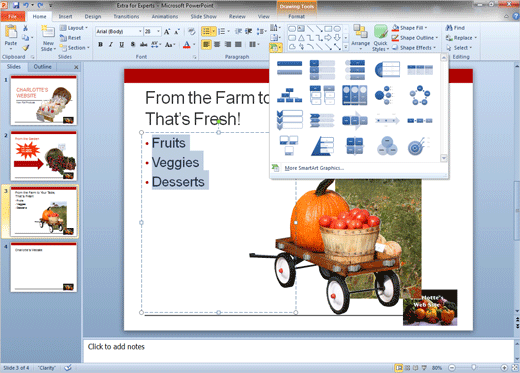Open the Layout dropdown in Slides group
The height and width of the screenshot is (373, 520).
pos(74,28)
